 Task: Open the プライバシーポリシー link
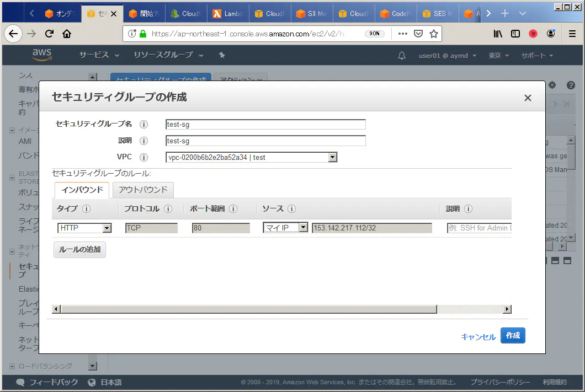click(501, 382)
